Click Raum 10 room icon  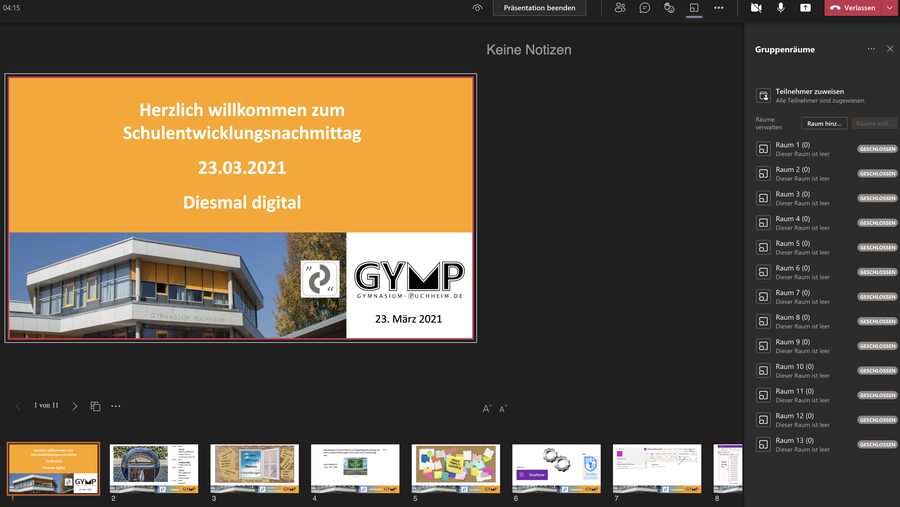(x=763, y=371)
